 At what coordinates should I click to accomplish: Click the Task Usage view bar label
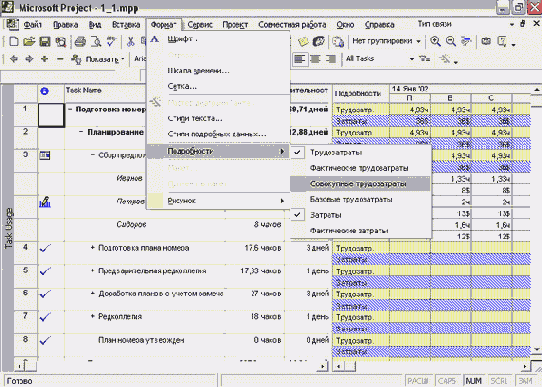pyautogui.click(x=9, y=228)
